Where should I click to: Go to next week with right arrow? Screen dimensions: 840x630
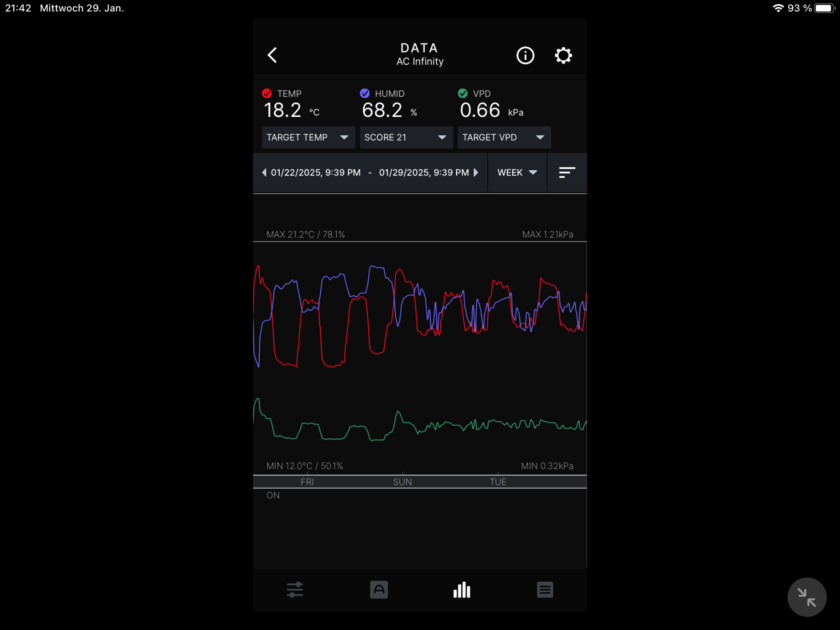[x=476, y=173]
